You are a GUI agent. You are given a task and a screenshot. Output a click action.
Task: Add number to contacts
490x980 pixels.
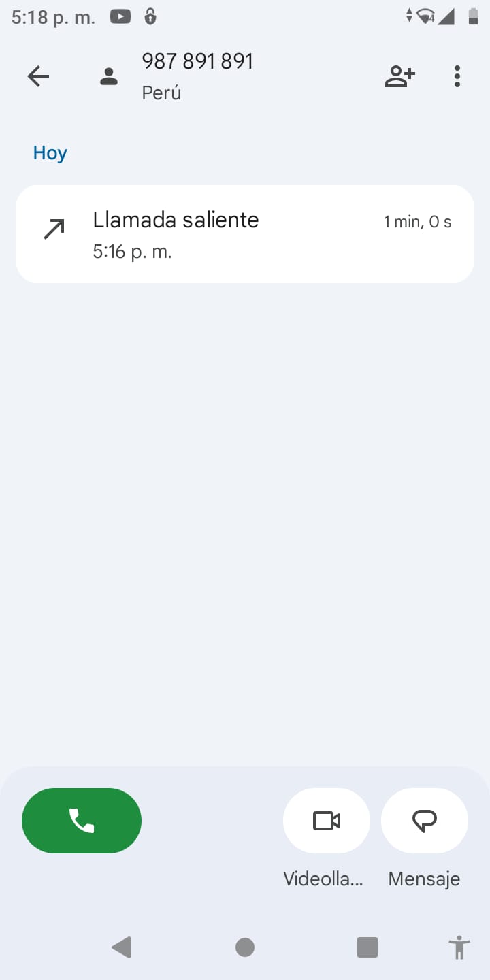[x=399, y=76]
